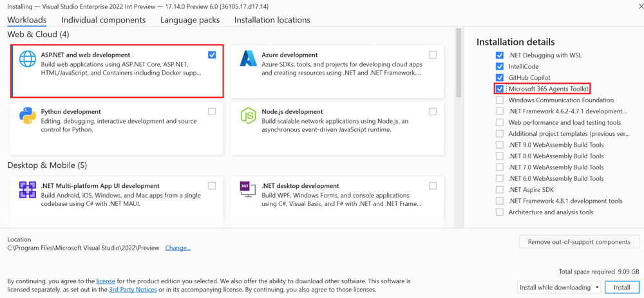The height and width of the screenshot is (298, 644).
Task: Go to the Installation locations tab
Action: (272, 20)
